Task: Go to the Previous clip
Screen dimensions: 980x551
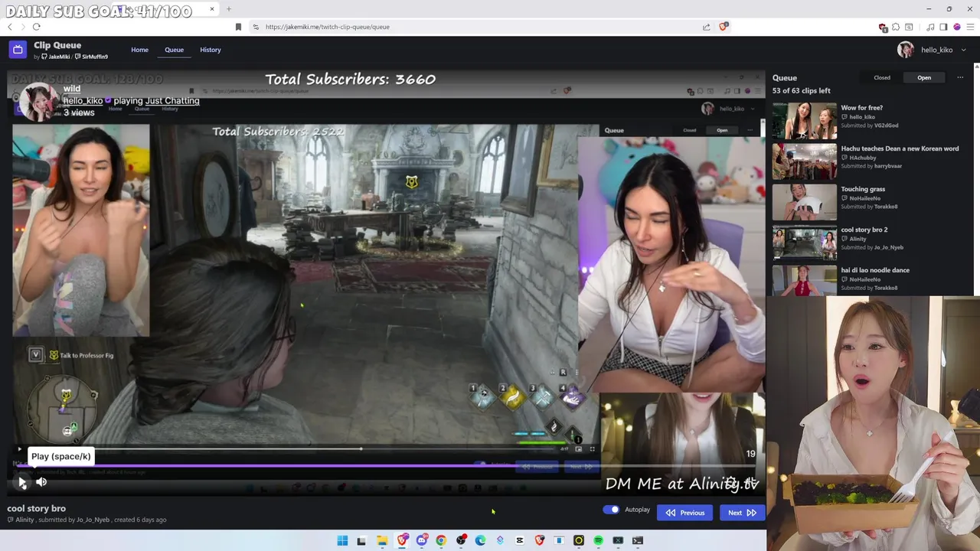Action: [x=684, y=513]
